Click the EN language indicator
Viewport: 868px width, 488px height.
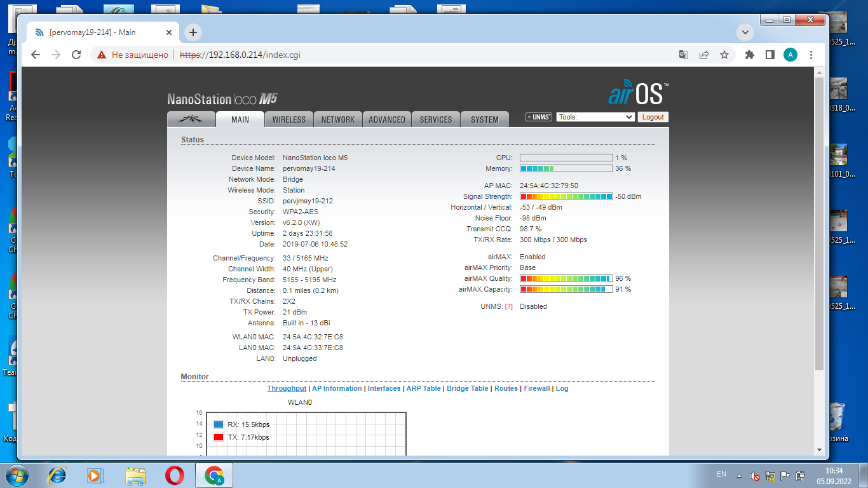click(x=721, y=474)
